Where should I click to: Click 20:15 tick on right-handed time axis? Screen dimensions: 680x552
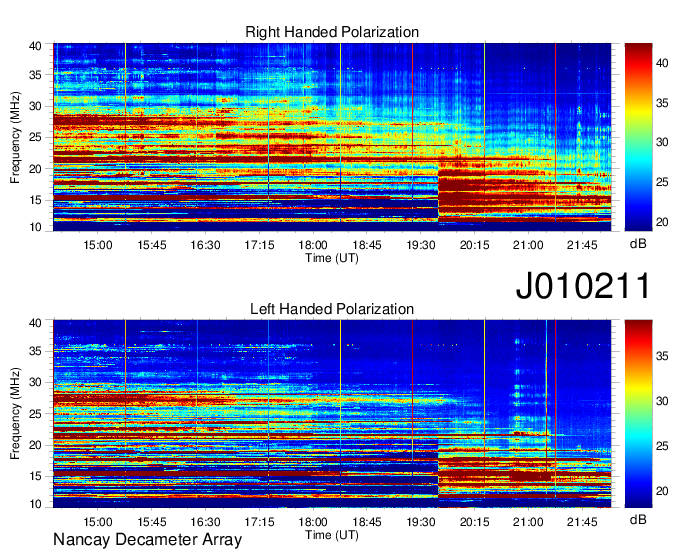tap(474, 245)
